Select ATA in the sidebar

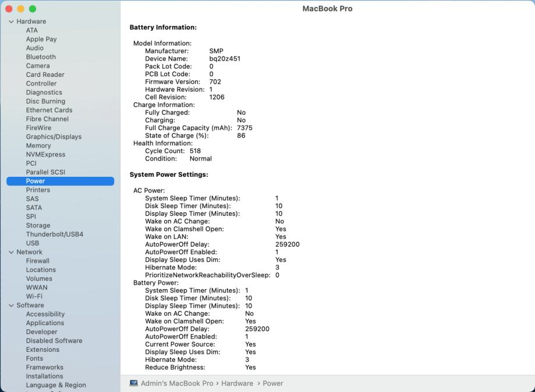[x=32, y=30]
